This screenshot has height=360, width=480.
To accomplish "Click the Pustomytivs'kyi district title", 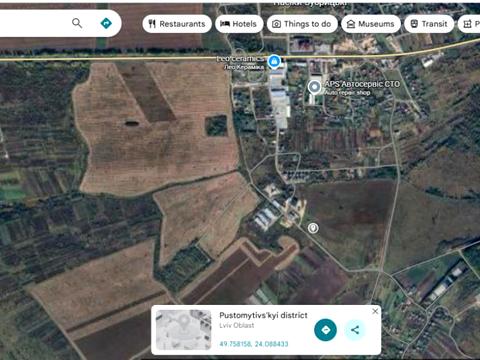I will tap(263, 315).
